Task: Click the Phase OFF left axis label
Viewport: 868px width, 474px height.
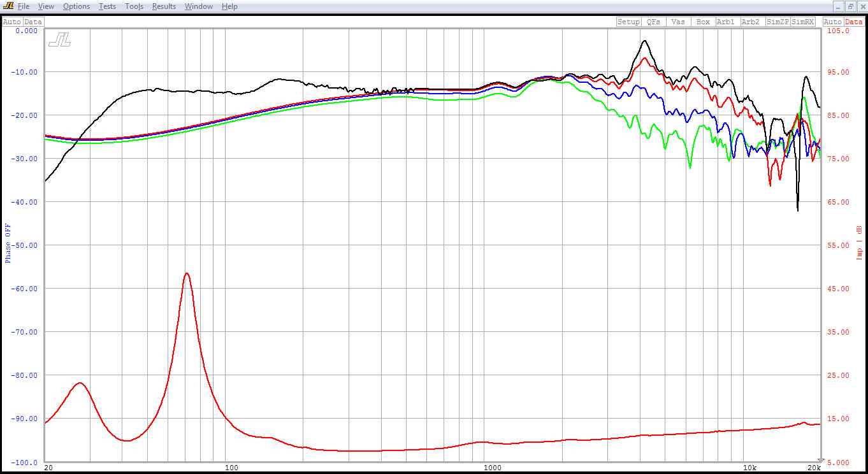Action: (8, 243)
